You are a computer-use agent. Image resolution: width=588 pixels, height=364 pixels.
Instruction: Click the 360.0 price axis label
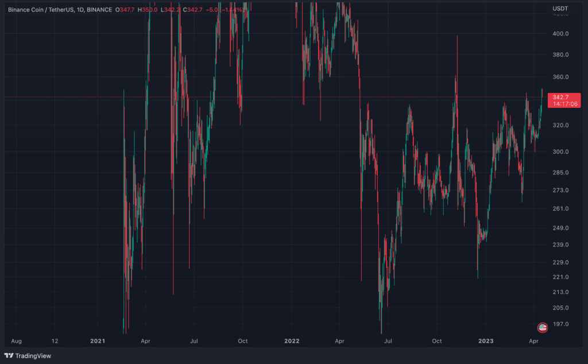(x=560, y=77)
